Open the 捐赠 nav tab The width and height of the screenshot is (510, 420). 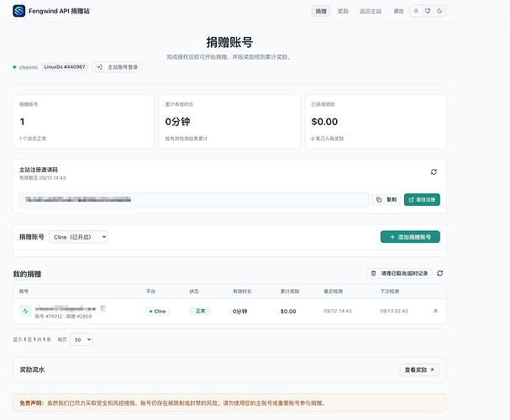pyautogui.click(x=321, y=11)
